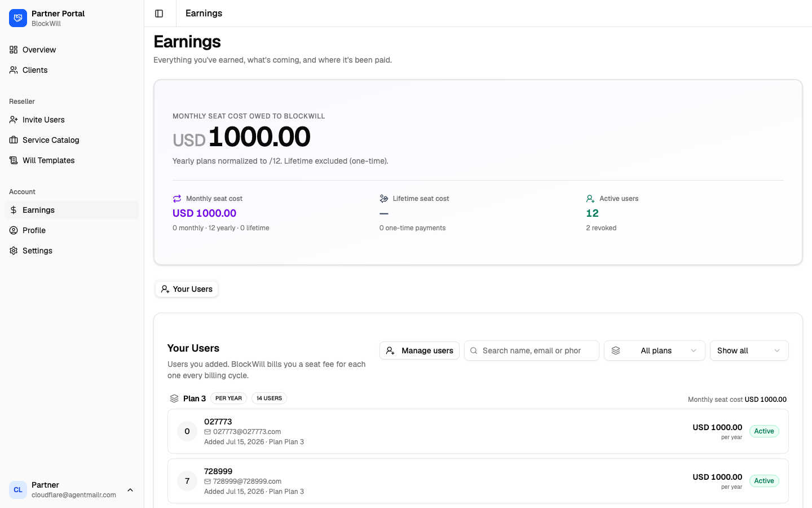Click the user name 027773

218,422
